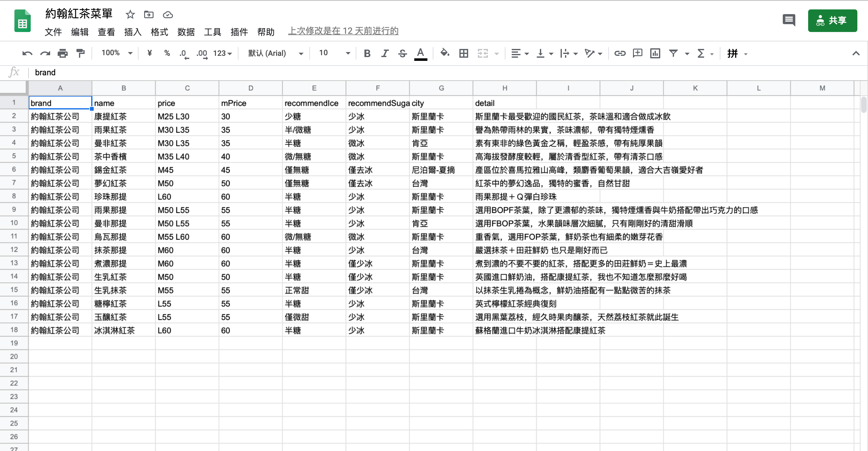Open the 工具 menu
Image resolution: width=868 pixels, height=451 pixels.
click(x=213, y=32)
